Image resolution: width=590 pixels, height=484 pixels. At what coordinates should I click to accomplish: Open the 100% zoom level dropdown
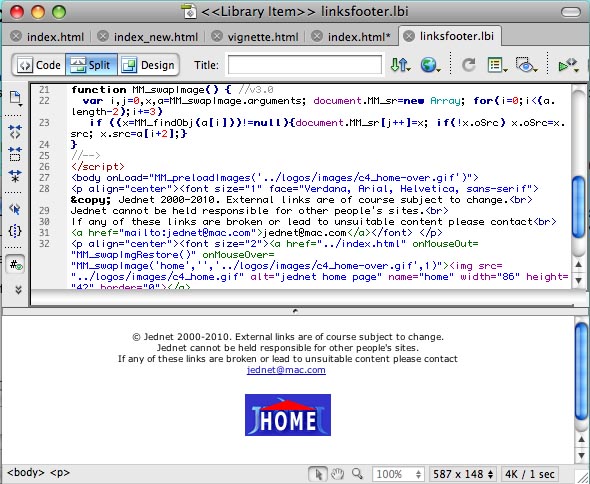tap(398, 474)
